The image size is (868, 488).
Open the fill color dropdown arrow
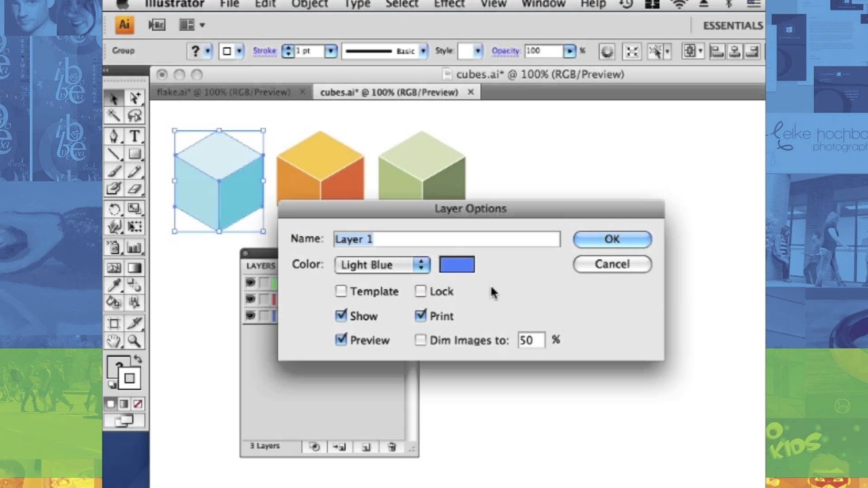pos(208,51)
